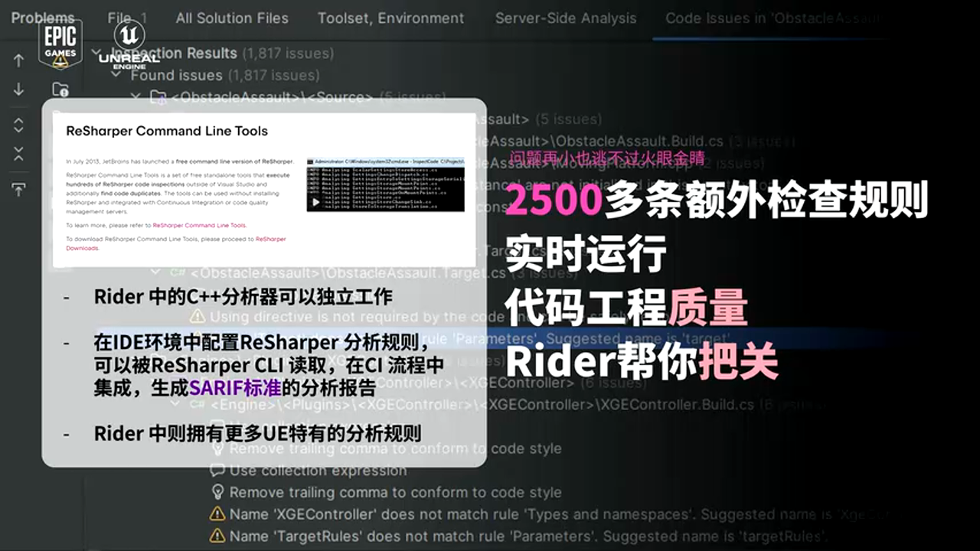Viewport: 980px width, 551px height.
Task: Click the down arrow next-issue icon
Action: pos(19,90)
